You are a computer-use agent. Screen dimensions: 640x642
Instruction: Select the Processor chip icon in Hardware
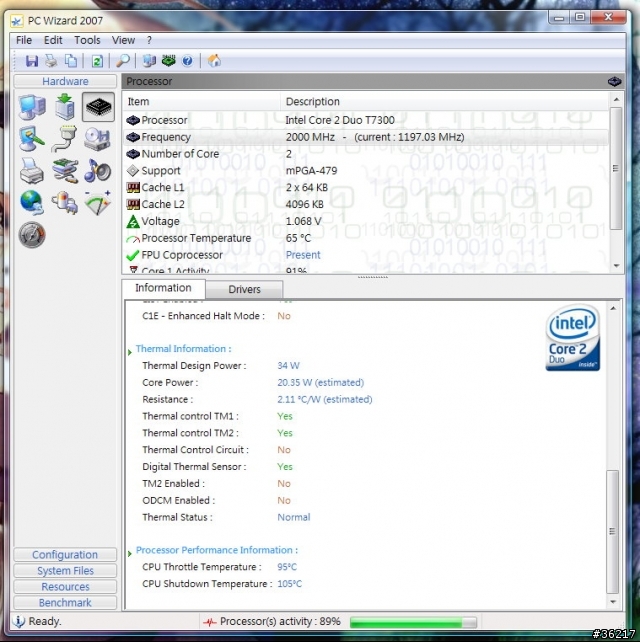click(98, 106)
